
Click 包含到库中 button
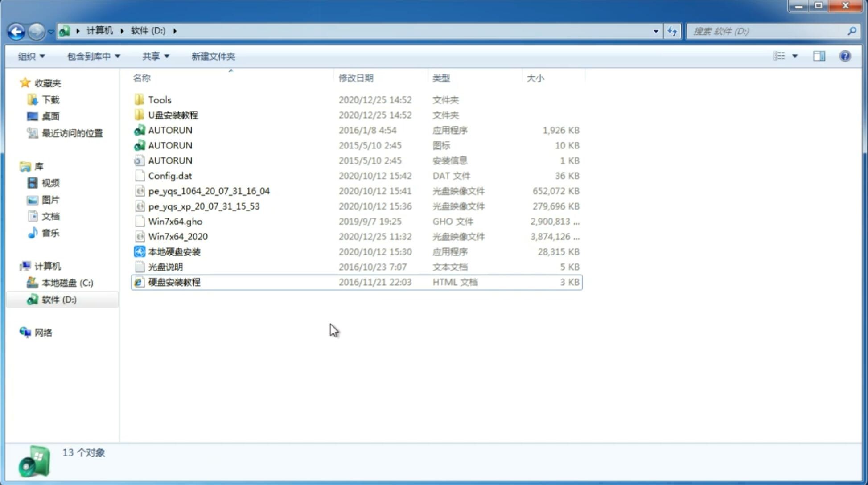[92, 56]
